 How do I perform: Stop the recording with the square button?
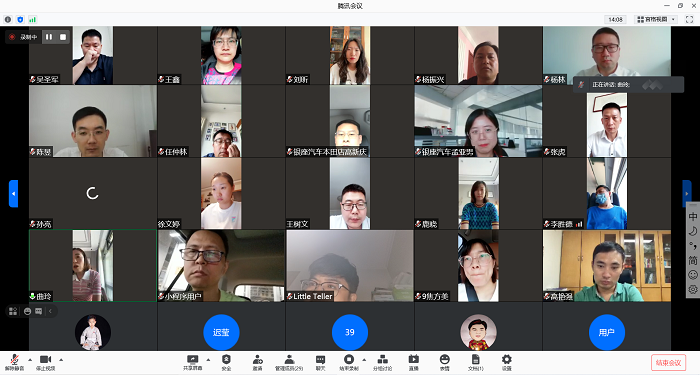click(x=63, y=37)
